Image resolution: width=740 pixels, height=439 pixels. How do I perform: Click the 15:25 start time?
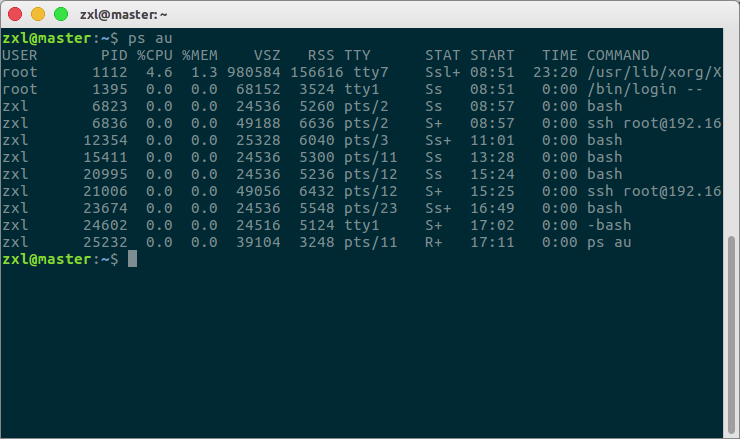coord(492,191)
